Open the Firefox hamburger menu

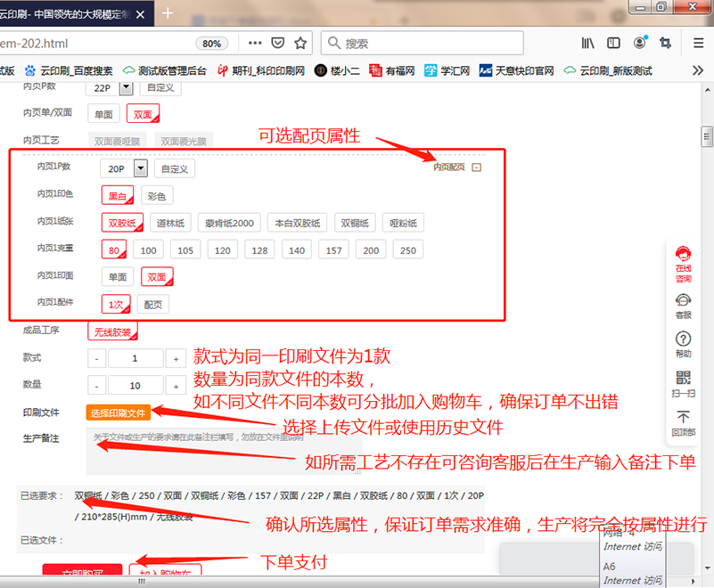pyautogui.click(x=699, y=43)
